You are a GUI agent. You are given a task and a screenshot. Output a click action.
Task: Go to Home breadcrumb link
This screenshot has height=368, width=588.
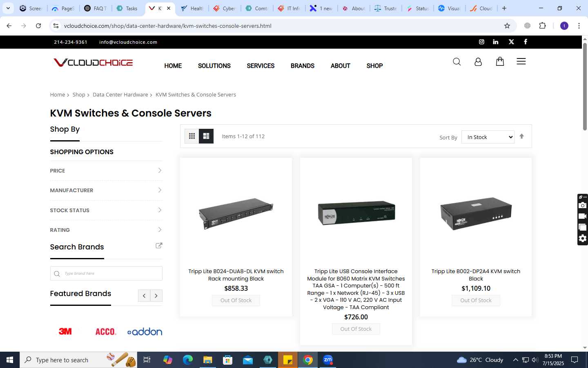coord(58,94)
